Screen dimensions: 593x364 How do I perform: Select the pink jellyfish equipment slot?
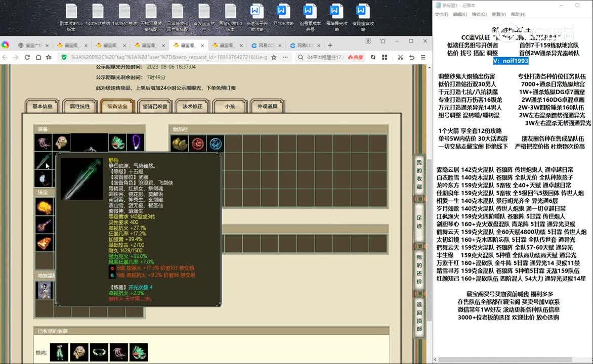(x=43, y=143)
